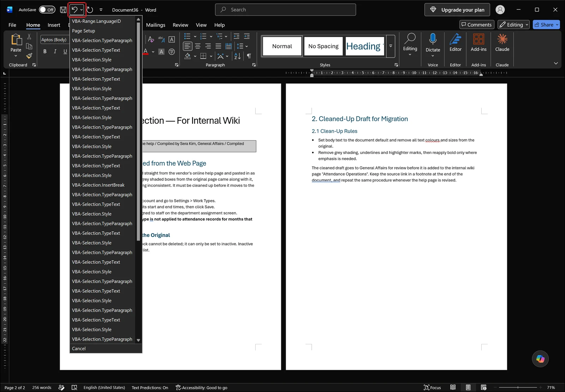Open Paragraph settings dialog launcher

[x=254, y=65]
